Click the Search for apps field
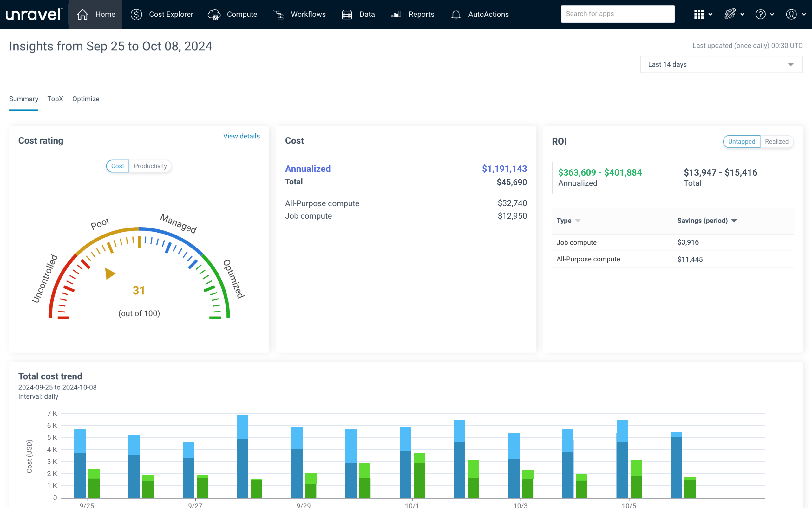This screenshot has height=508, width=812. 617,14
